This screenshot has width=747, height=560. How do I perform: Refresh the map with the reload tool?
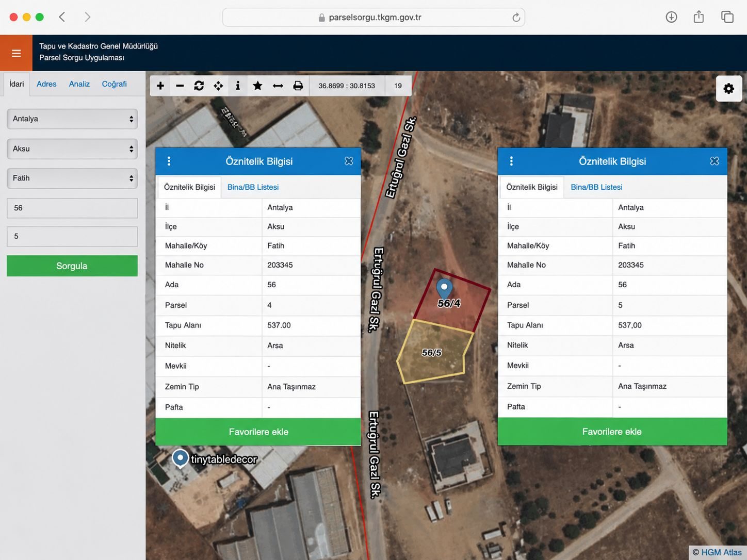pyautogui.click(x=199, y=86)
